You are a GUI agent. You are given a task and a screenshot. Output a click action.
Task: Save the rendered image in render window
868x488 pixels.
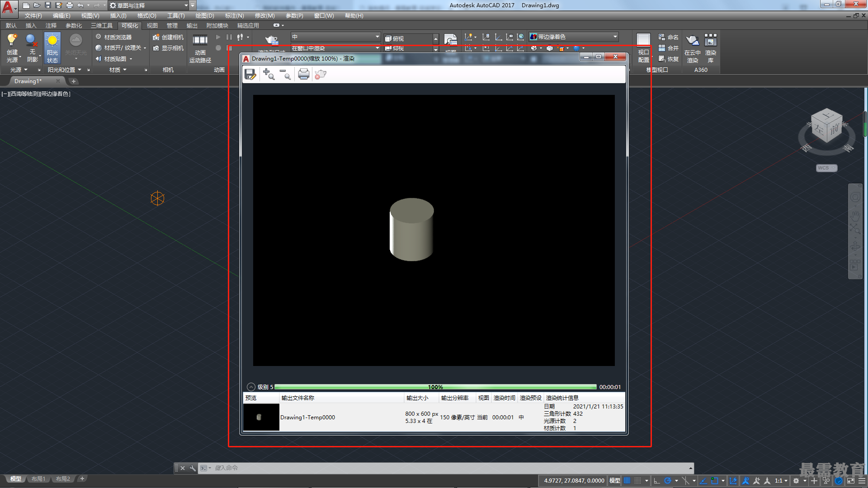[x=250, y=74]
